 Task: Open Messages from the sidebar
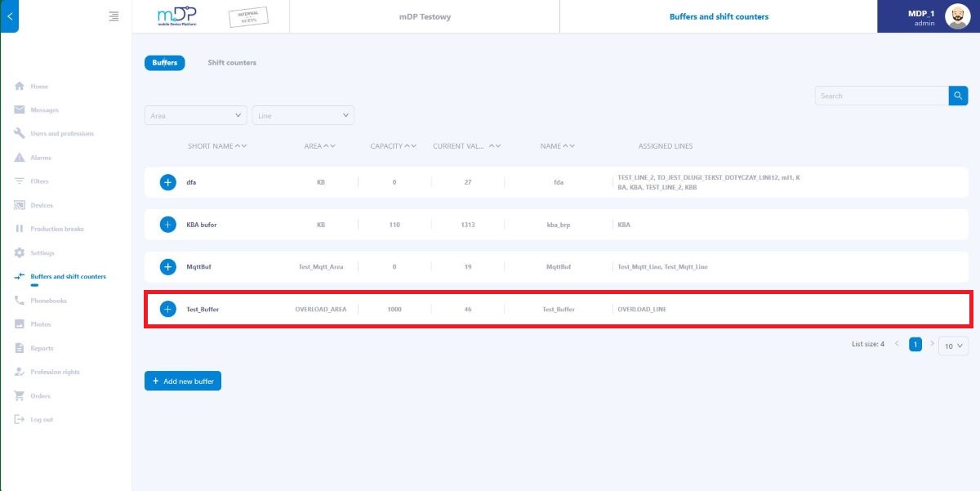45,110
